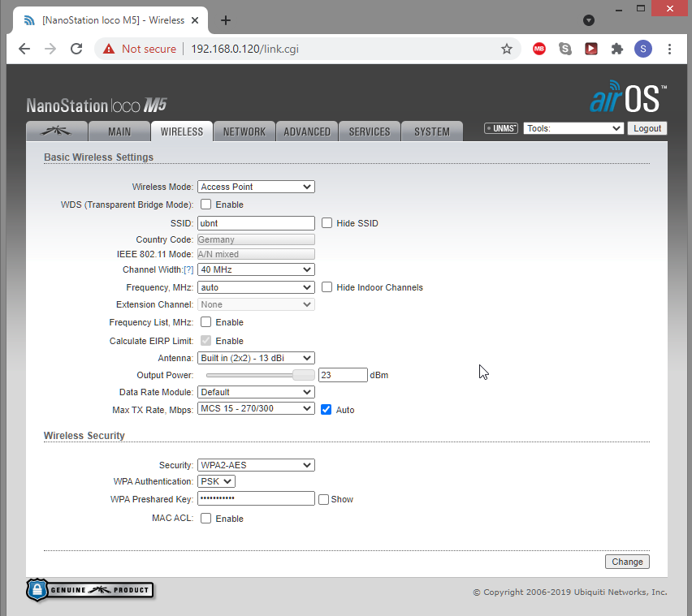Click the browser address bar URL

pos(245,49)
